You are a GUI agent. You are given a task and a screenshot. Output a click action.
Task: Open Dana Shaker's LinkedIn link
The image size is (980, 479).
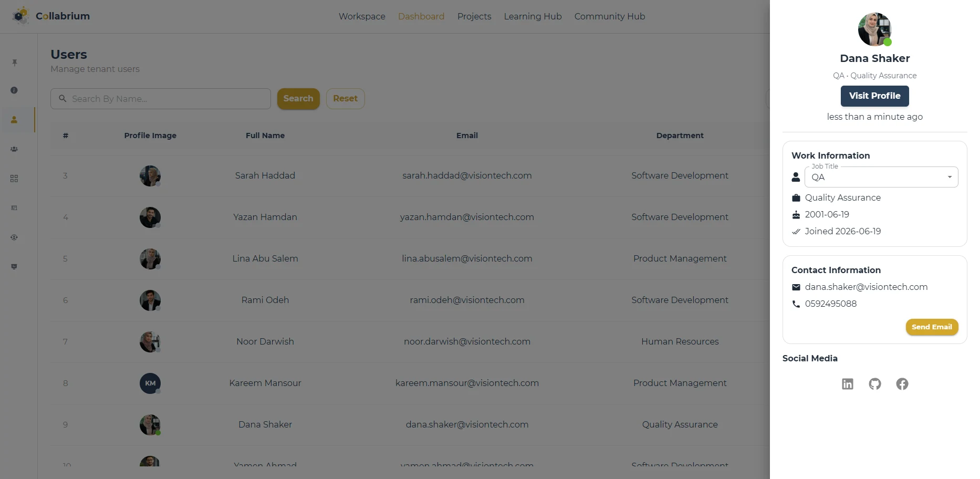pos(848,384)
